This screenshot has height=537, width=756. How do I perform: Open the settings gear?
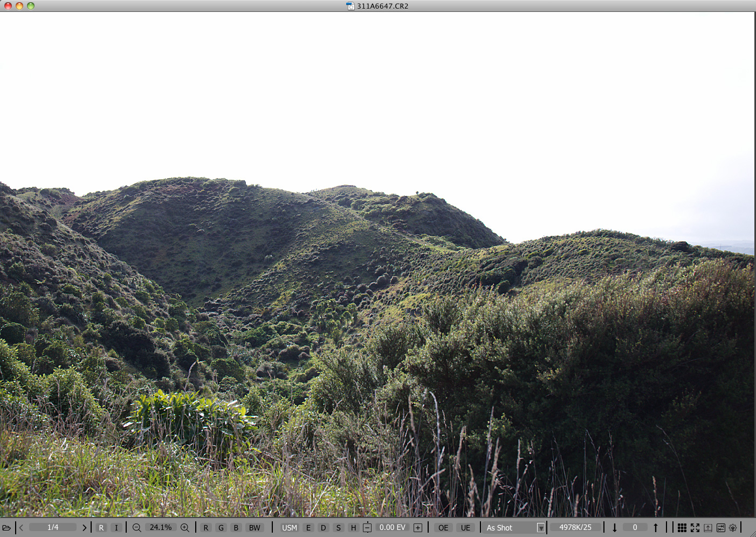(733, 528)
